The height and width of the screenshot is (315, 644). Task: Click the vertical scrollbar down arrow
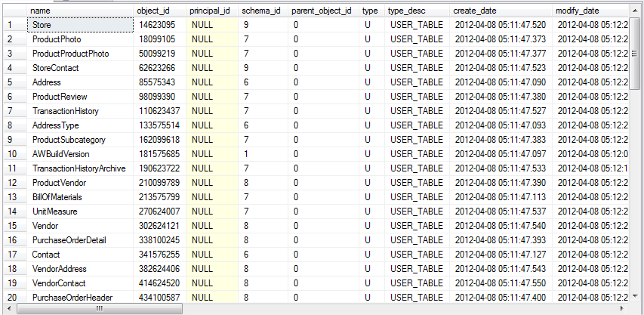coord(637,297)
